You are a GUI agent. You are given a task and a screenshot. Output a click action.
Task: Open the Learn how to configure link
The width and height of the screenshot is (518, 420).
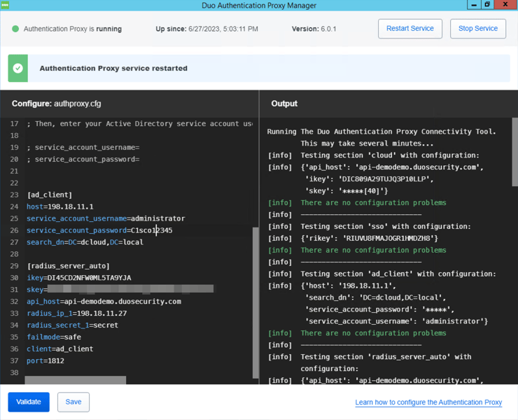[428, 402]
